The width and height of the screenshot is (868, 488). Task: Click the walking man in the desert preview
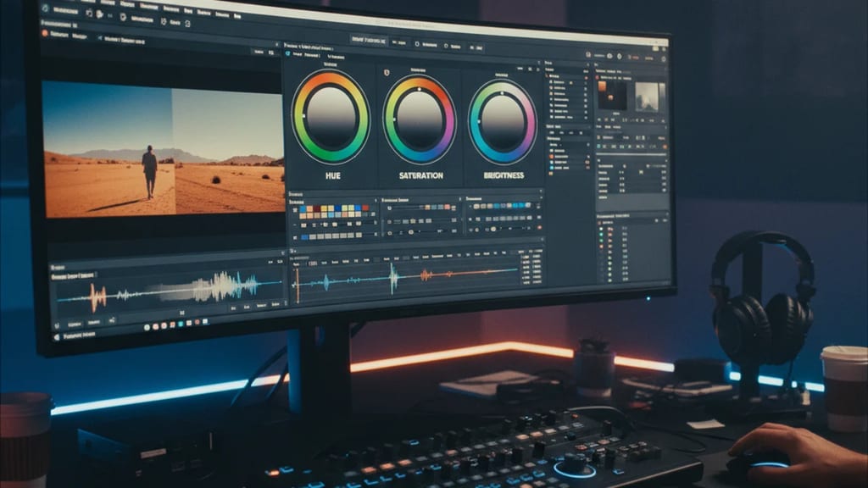(149, 171)
